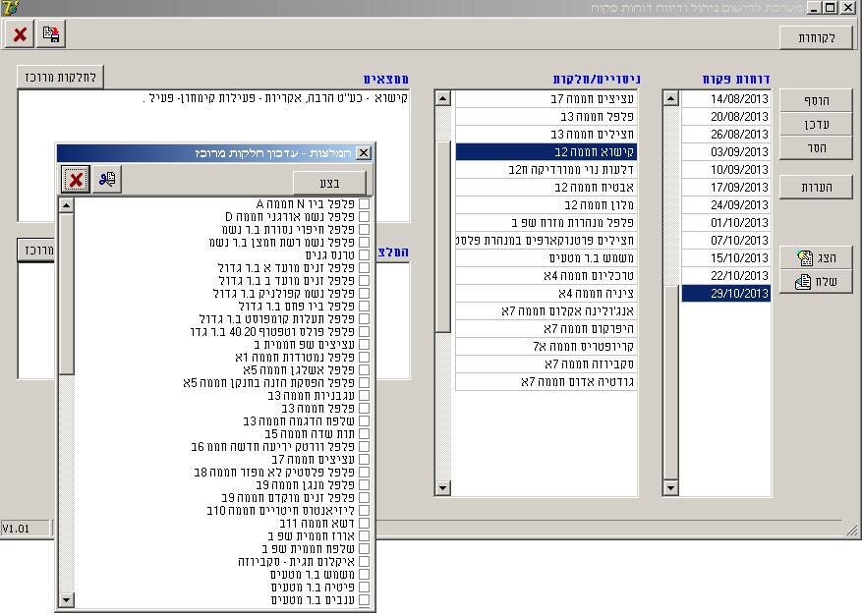The width and height of the screenshot is (862, 616).
Task: Tick the עגבניות חממה 3ב checkbox
Action: 364,396
